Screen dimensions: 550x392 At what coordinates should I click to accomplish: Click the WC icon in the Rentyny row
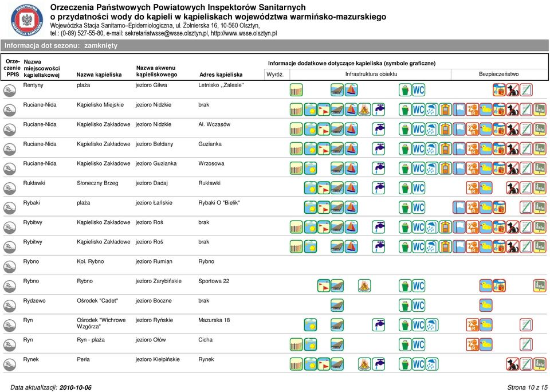pos(418,90)
